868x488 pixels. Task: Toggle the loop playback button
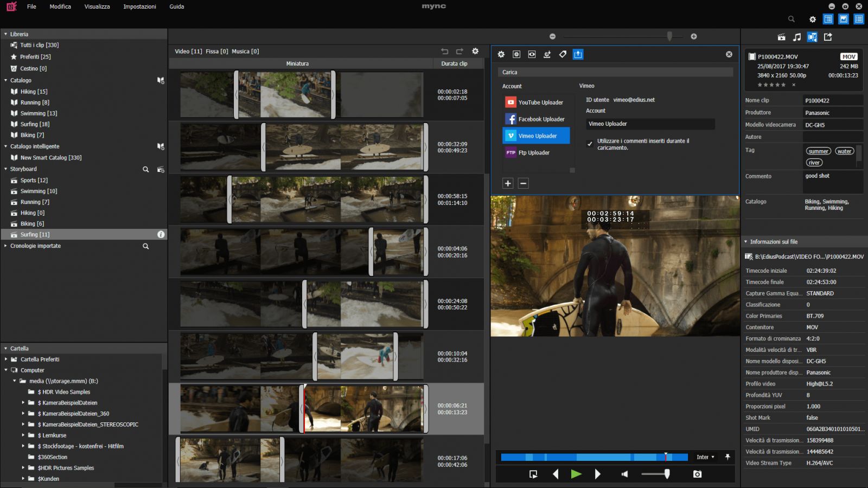(x=533, y=474)
